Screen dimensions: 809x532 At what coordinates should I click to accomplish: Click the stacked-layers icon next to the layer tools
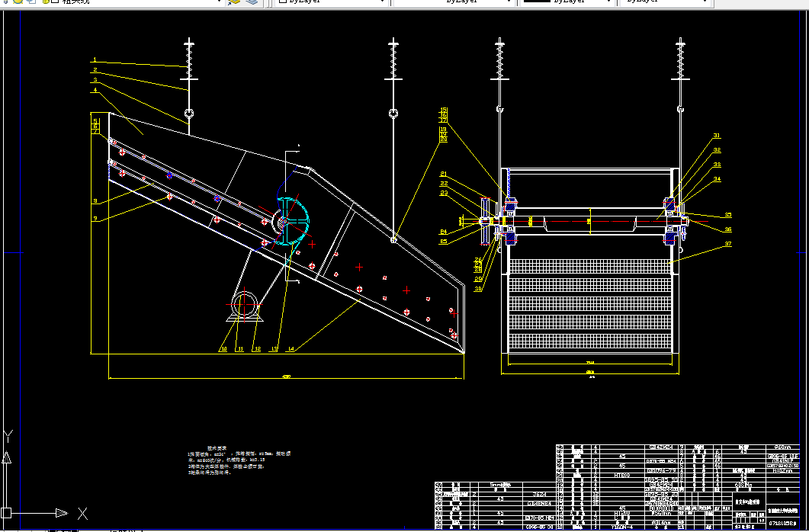(252, 2)
